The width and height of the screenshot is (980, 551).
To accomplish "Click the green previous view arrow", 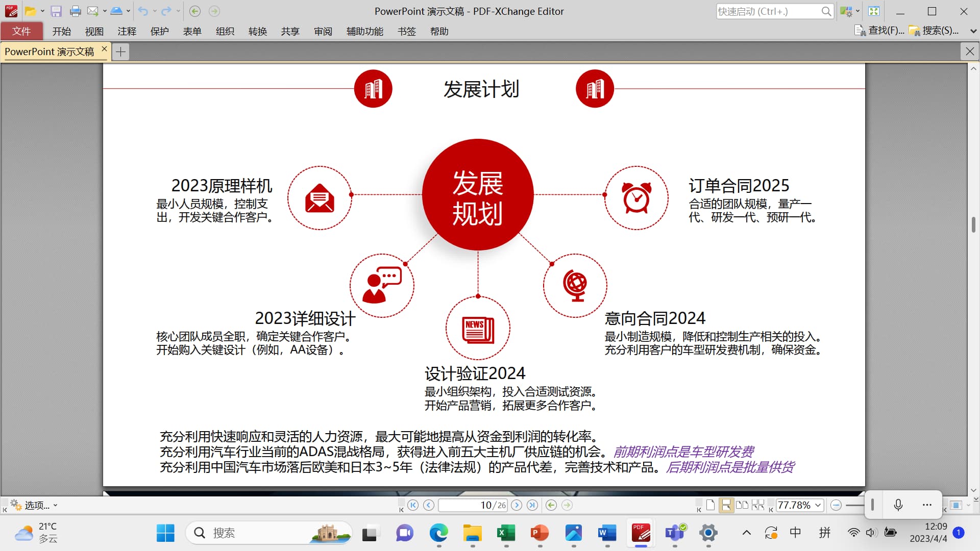I will pos(551,505).
